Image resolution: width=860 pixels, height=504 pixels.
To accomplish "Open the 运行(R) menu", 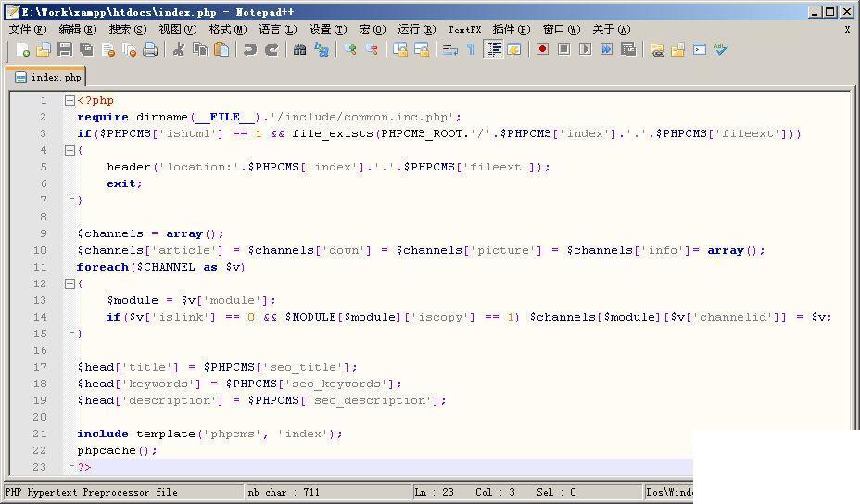I will [x=417, y=30].
